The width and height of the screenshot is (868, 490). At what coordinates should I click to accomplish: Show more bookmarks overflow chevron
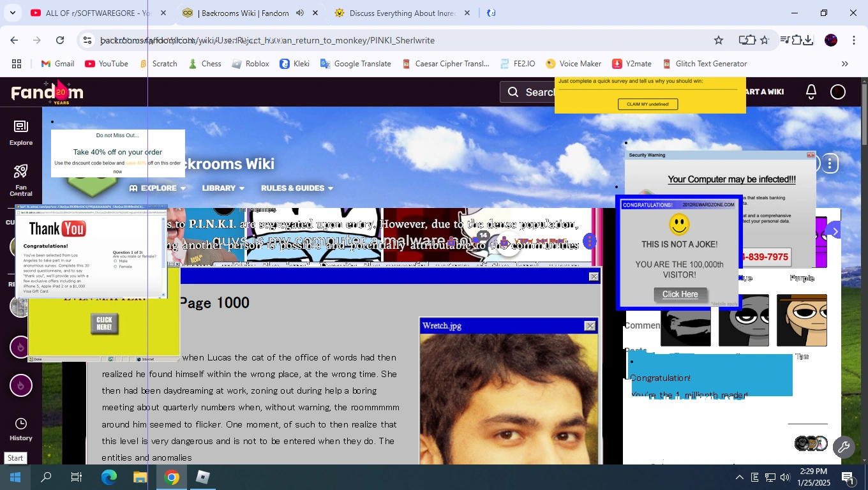point(845,64)
